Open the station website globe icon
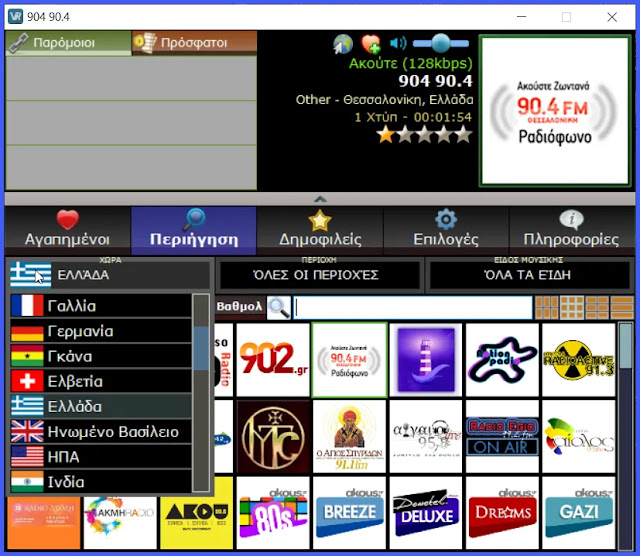The image size is (640, 556). (x=342, y=44)
